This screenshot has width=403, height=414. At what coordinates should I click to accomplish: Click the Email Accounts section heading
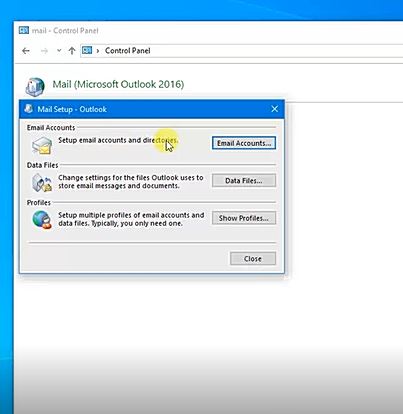[x=51, y=128]
